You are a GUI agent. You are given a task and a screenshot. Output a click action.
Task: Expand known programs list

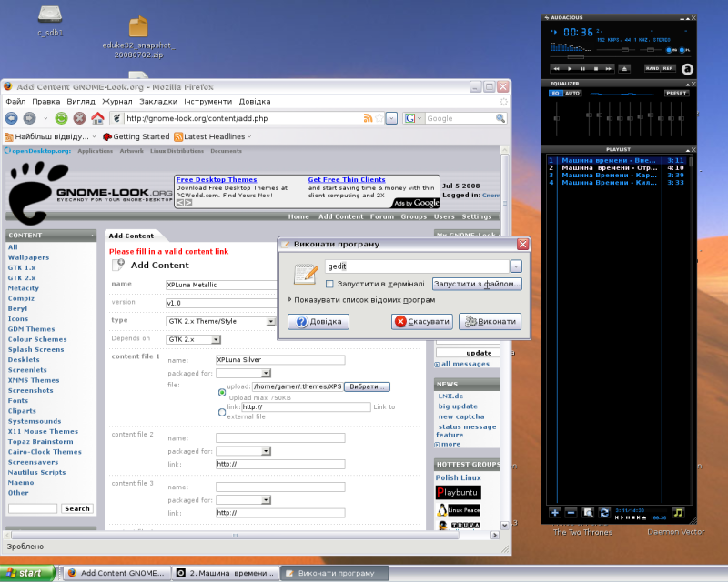[362, 300]
